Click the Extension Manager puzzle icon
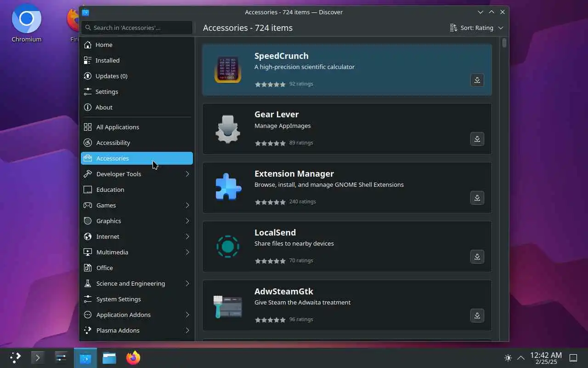588x368 pixels. point(228,187)
